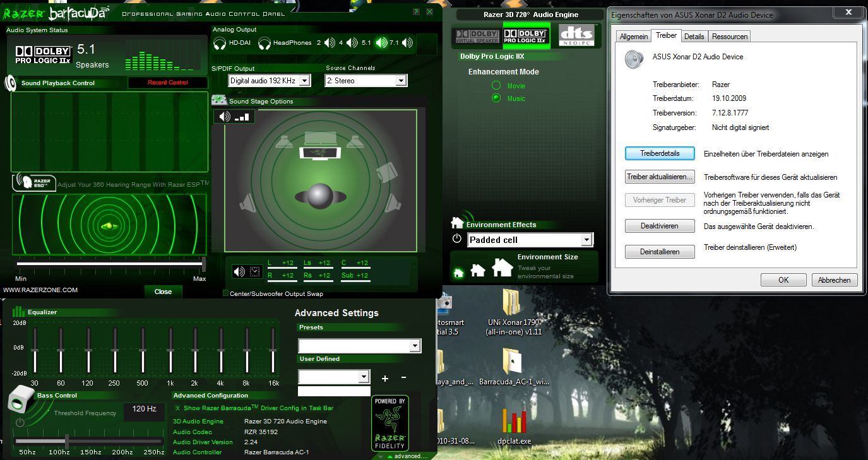Collapse advanced panel via advanced toggle

(407, 456)
